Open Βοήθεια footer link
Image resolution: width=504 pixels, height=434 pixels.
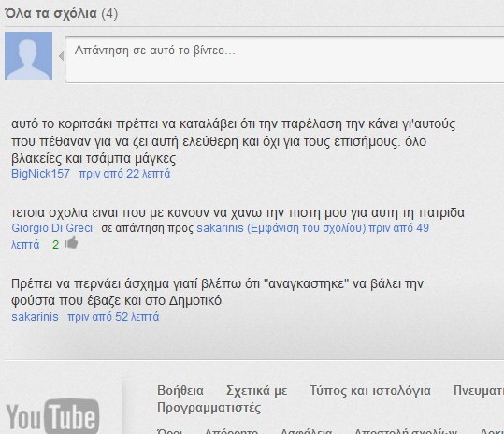(180, 391)
